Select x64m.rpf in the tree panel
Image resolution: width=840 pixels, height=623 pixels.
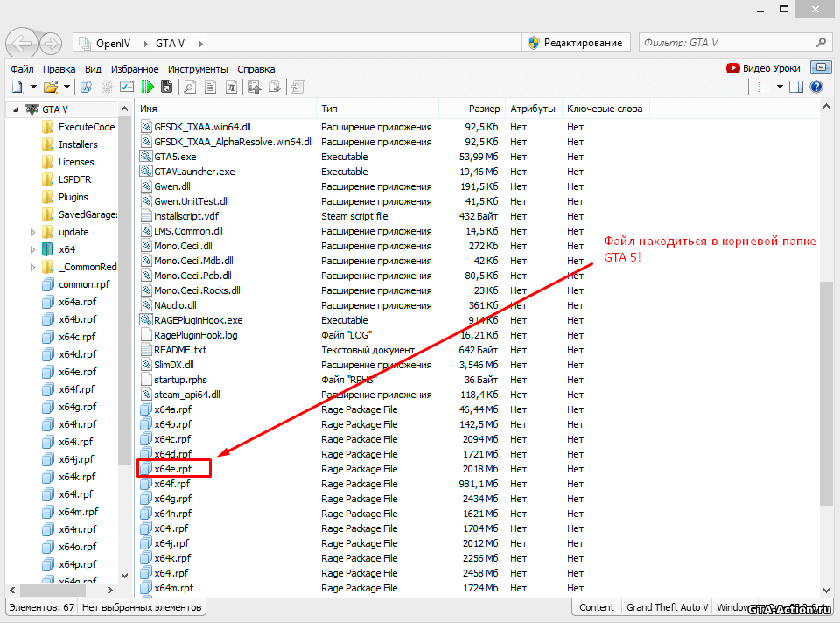click(78, 512)
